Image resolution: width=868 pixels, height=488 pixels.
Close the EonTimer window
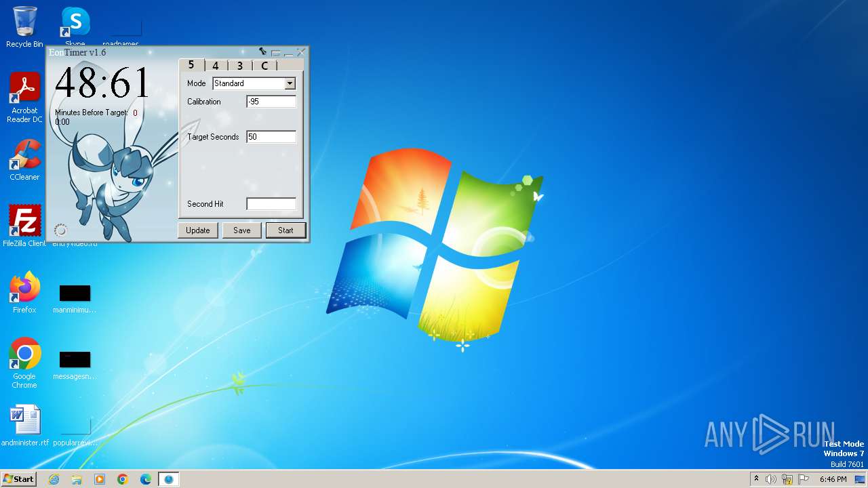pyautogui.click(x=302, y=52)
